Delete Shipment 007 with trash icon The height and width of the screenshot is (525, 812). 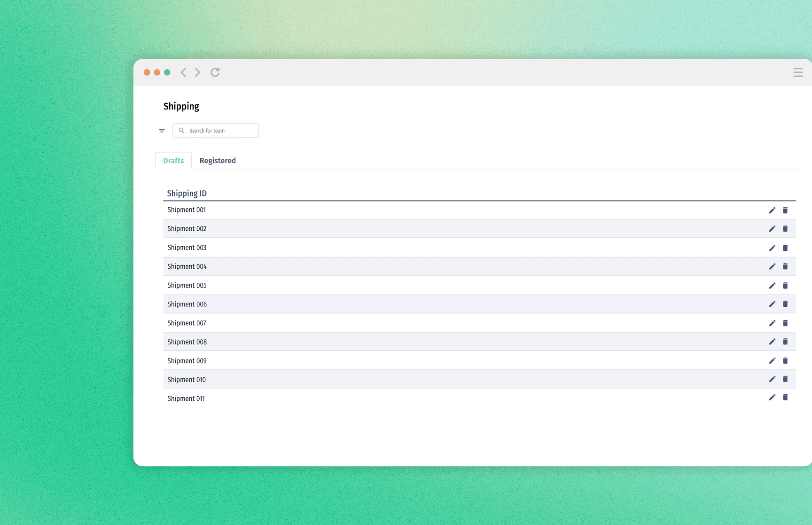785,323
